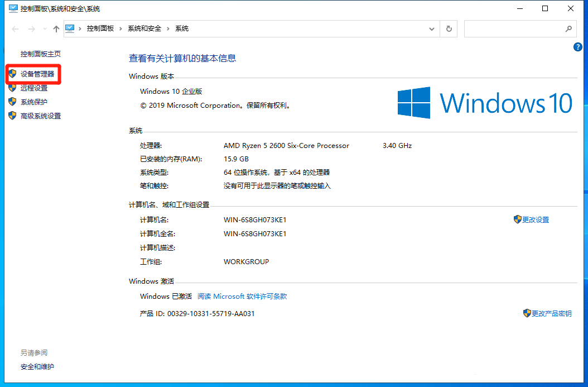Image resolution: width=588 pixels, height=387 pixels.
Task: Select 系统 in the breadcrumb path
Action: (182, 28)
